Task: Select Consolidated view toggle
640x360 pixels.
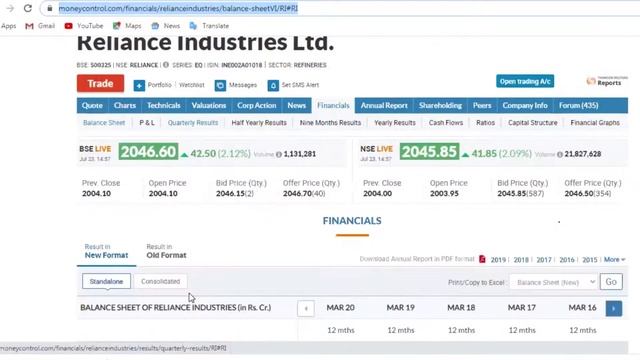Action: click(x=160, y=281)
